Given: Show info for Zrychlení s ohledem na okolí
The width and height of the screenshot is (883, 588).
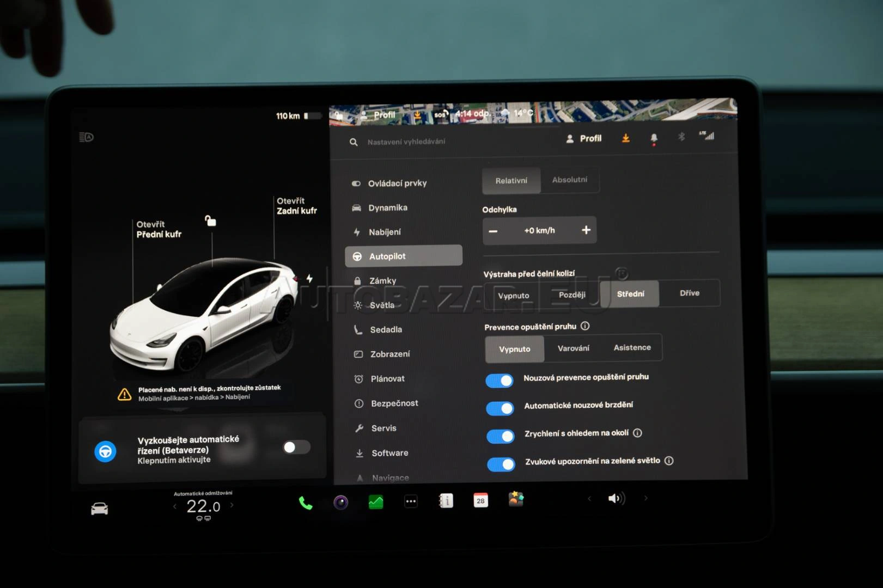Looking at the screenshot, I should 637,433.
